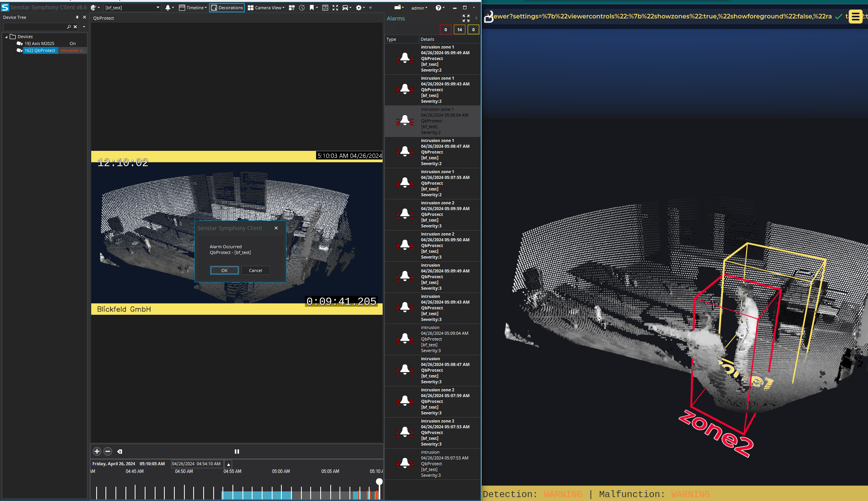Screen dimensions: 868x501
Task: Click the fullscreen icon in toolbar
Action: tap(335, 8)
